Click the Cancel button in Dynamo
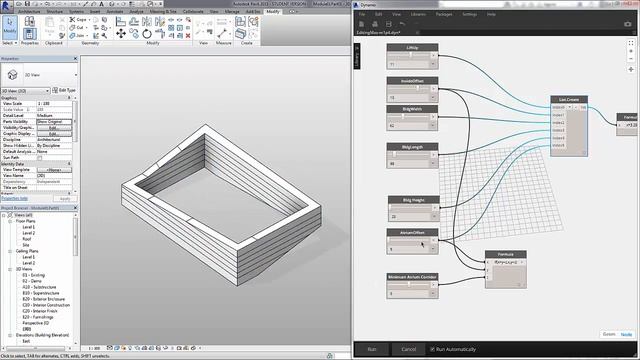This screenshot has height=360, width=640. click(408, 349)
